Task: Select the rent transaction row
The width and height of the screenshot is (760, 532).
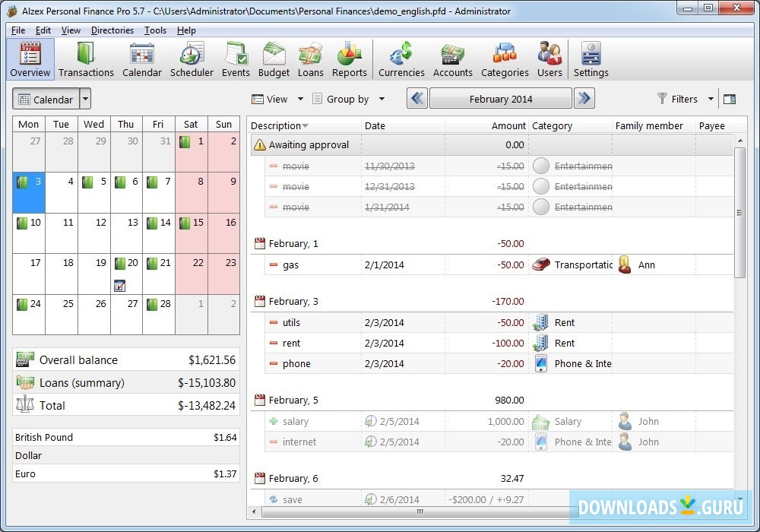Action: coord(499,343)
